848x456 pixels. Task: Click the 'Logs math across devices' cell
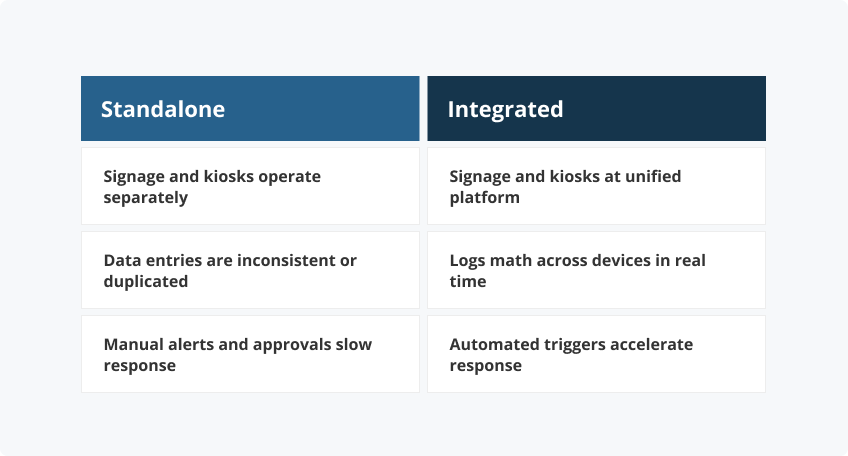(596, 270)
